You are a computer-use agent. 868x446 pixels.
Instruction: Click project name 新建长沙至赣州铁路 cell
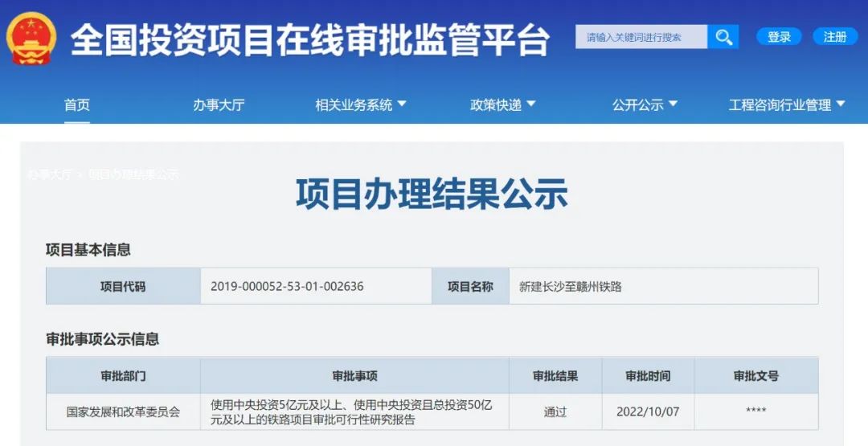(x=663, y=286)
